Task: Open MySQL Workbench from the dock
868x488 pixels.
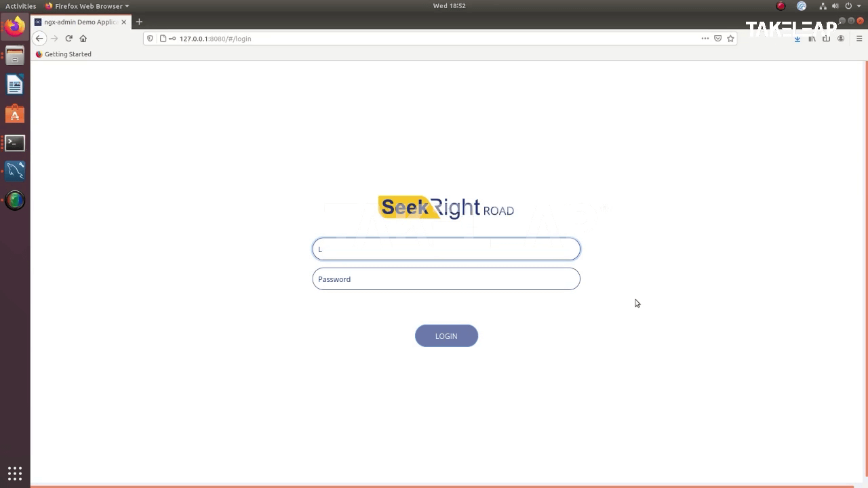Action: pyautogui.click(x=15, y=171)
